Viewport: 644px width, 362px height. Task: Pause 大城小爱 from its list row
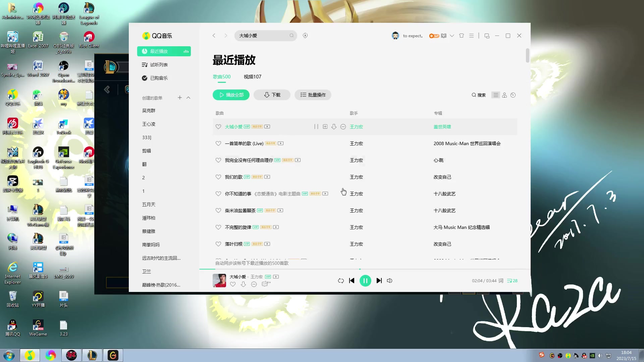coord(316,127)
